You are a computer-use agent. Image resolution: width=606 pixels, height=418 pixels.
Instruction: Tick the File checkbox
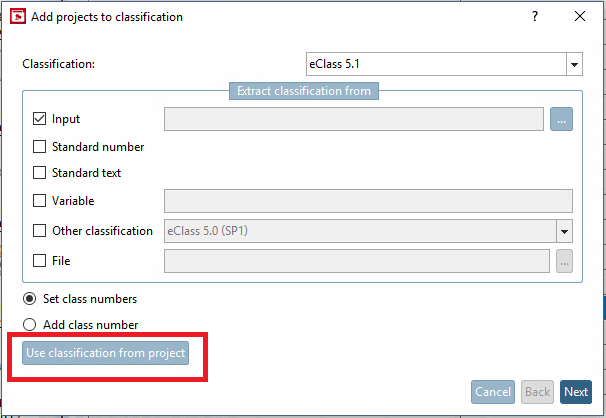pyautogui.click(x=39, y=261)
